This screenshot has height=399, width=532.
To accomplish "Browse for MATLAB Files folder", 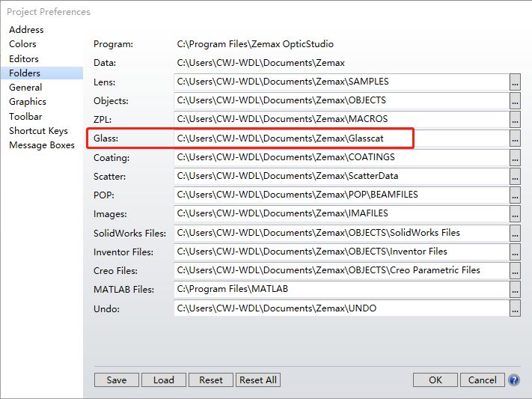I will coord(515,289).
